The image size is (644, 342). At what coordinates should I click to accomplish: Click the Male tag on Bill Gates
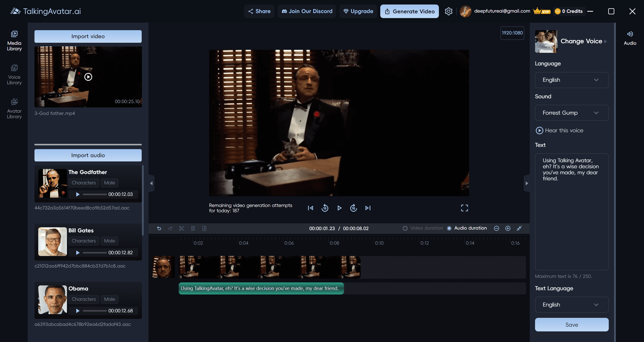tap(109, 241)
